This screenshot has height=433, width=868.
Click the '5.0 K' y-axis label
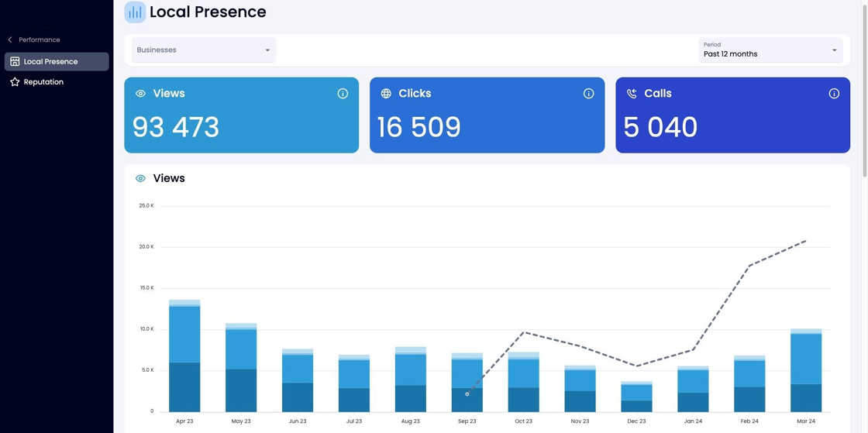(147, 370)
